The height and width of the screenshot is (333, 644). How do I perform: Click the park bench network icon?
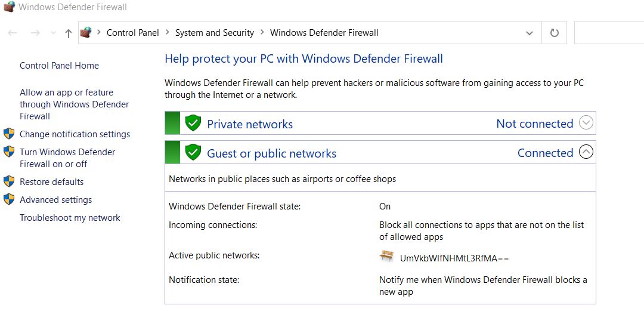click(x=386, y=256)
